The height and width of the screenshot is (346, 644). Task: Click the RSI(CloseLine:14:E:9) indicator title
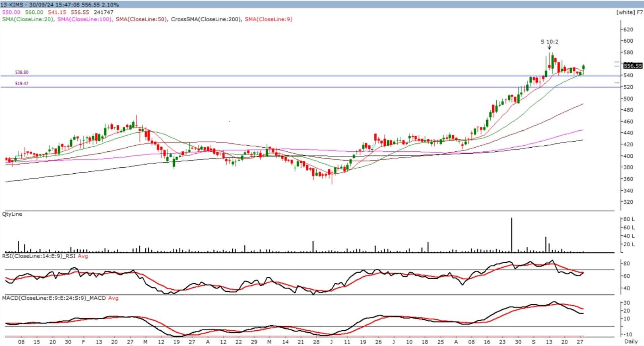click(39, 256)
